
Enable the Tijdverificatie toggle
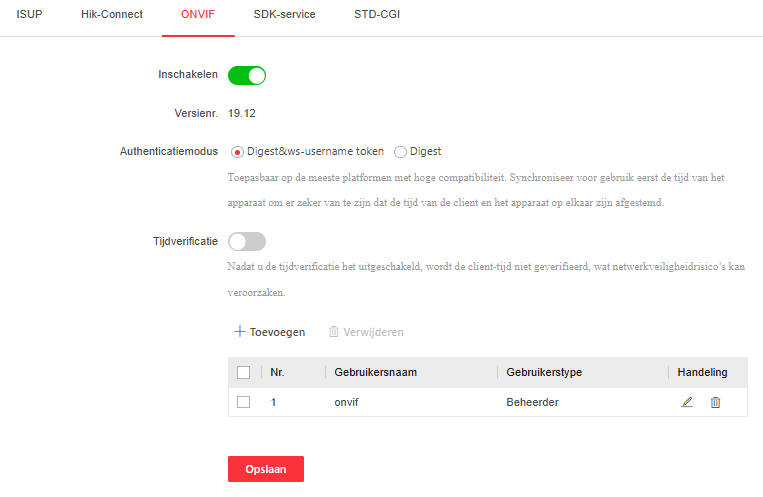pos(247,241)
